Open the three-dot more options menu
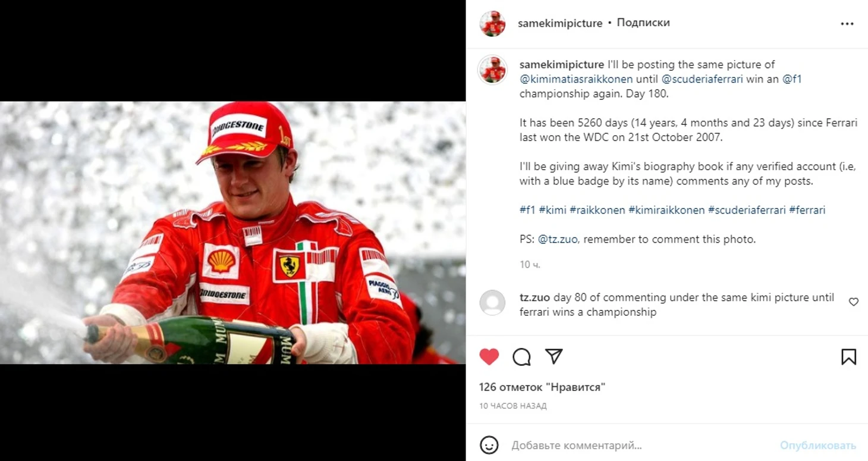Image resolution: width=868 pixels, height=461 pixels. (847, 24)
